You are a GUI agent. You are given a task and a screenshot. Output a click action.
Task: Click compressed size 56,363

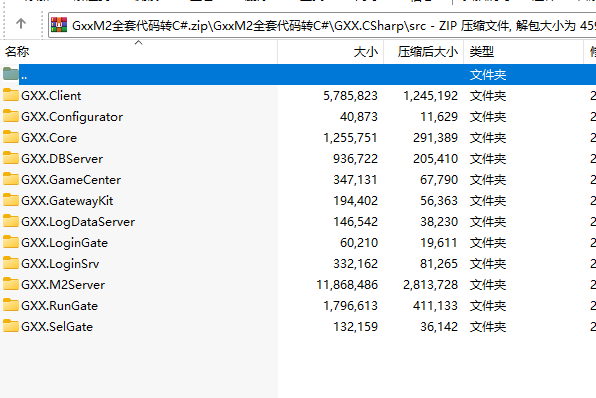[x=439, y=201]
